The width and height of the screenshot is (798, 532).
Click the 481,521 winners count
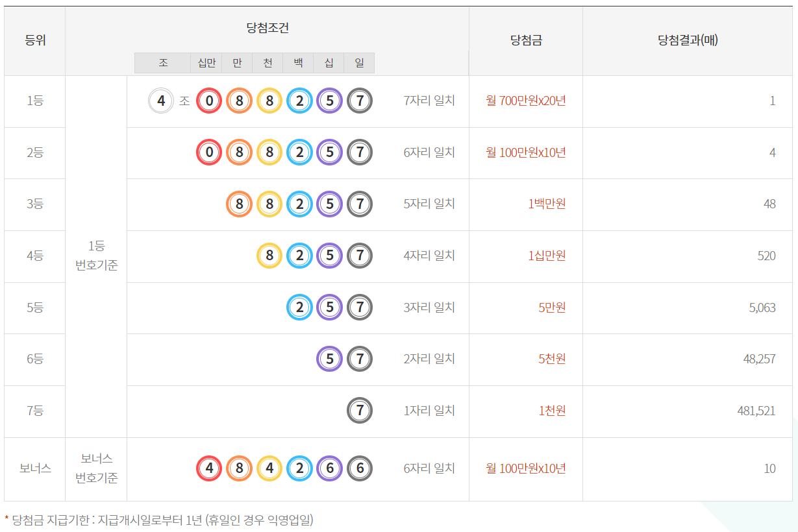(756, 411)
